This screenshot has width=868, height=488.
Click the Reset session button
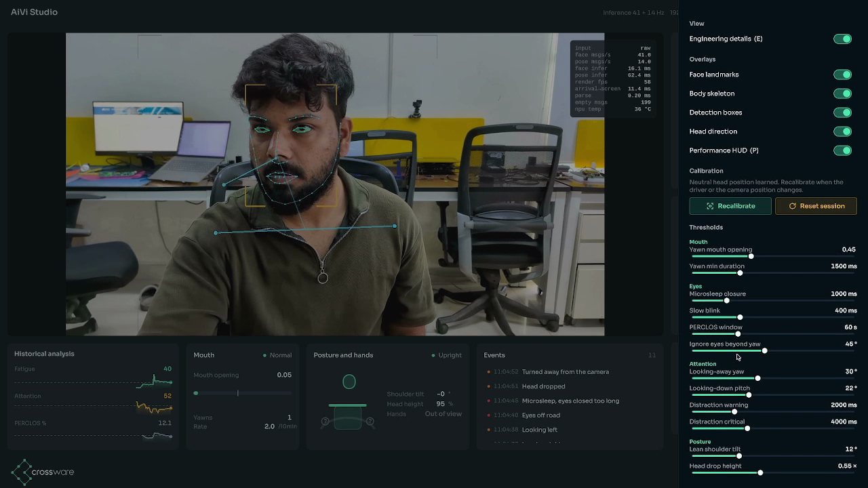816,206
